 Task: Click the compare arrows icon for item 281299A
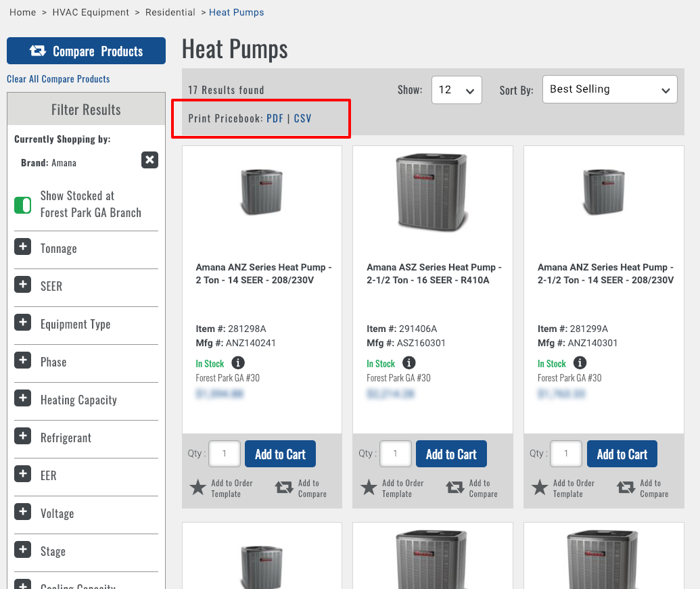pos(626,488)
